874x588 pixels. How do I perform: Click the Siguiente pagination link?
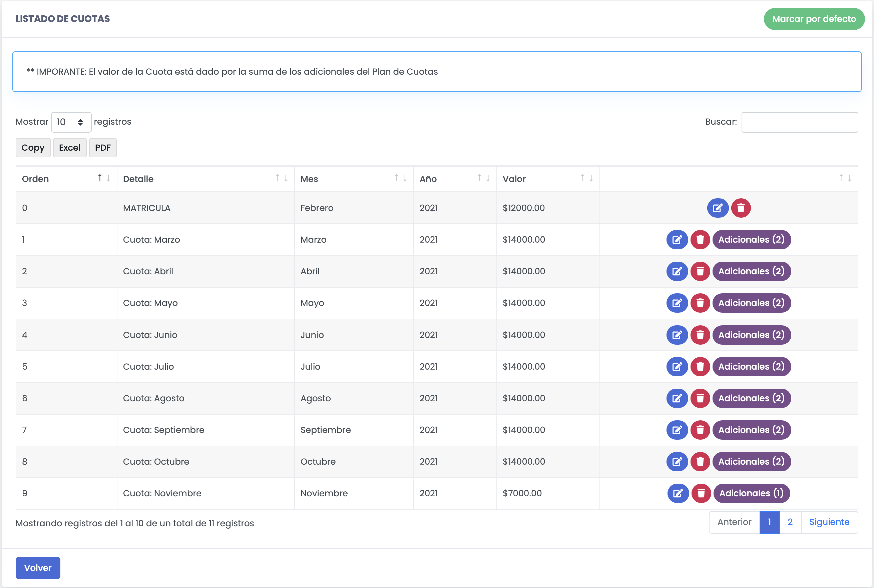(x=829, y=522)
